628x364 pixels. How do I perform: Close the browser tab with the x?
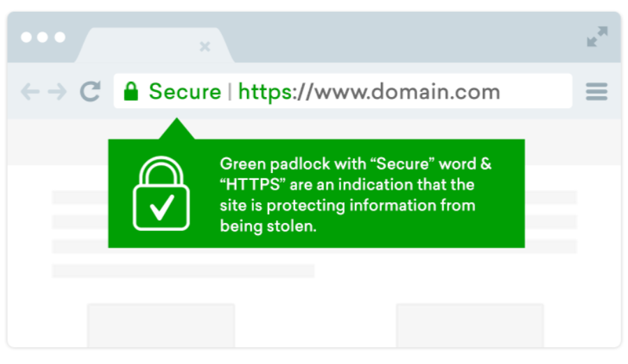(x=204, y=47)
